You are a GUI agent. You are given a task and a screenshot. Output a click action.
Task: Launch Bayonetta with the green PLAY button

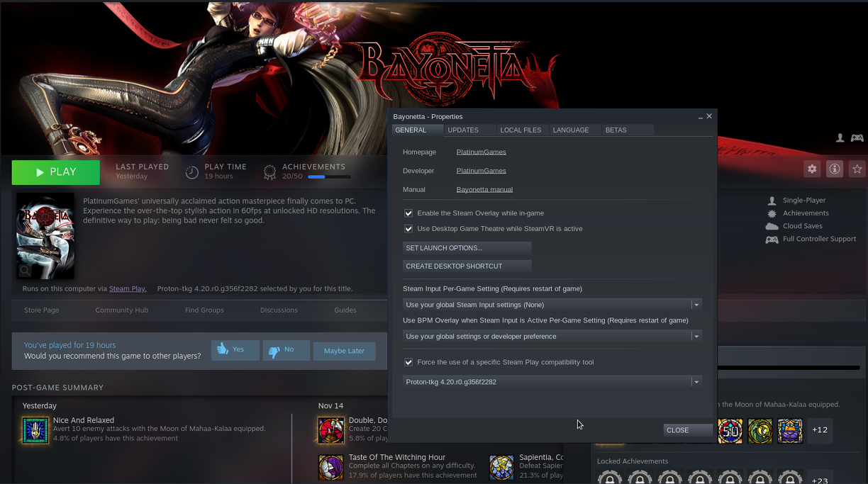coord(56,172)
